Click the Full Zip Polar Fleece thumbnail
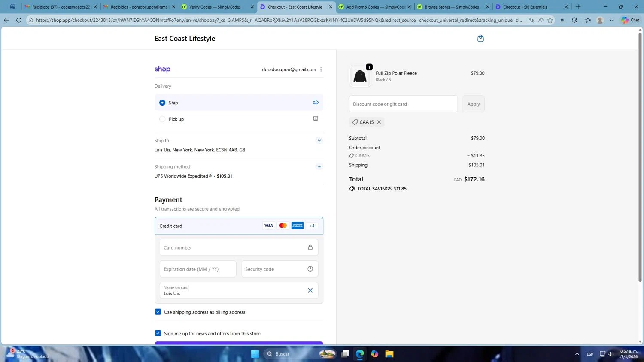Viewport: 644px width, 362px height. pos(360,76)
